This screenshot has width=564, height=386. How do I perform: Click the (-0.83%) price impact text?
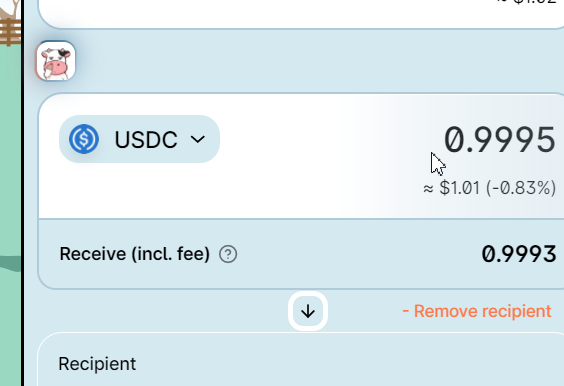[521, 188]
